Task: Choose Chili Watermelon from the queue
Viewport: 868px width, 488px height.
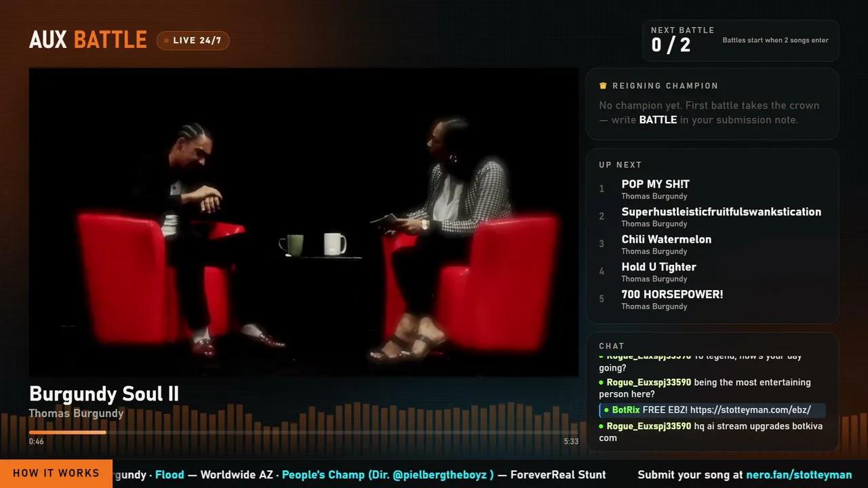Action: tap(712, 245)
